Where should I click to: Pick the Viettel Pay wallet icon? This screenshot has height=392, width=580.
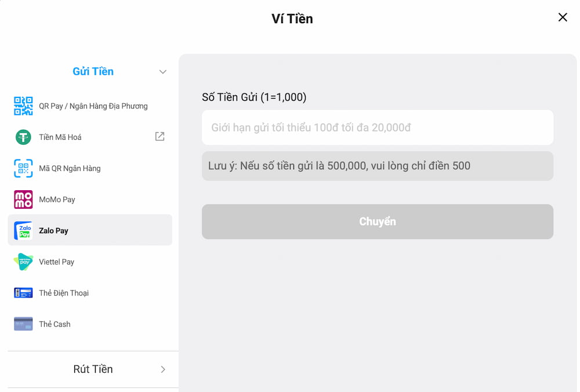pos(23,262)
